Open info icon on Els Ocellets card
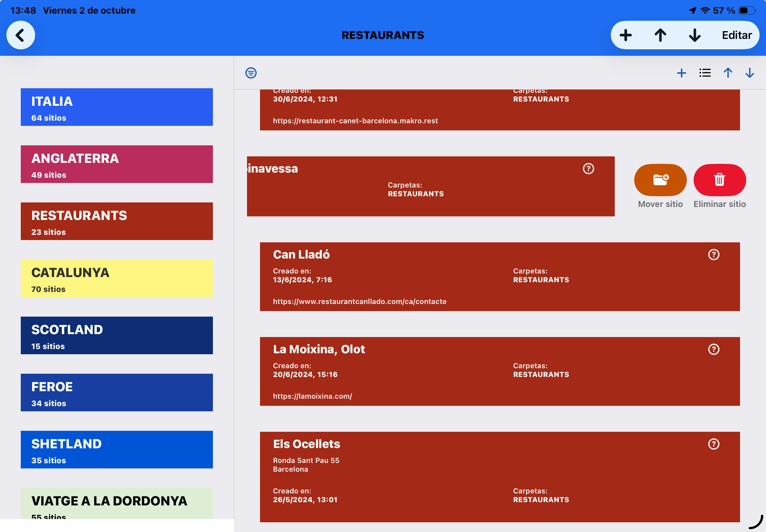Viewport: 766px width, 532px height. coord(714,444)
